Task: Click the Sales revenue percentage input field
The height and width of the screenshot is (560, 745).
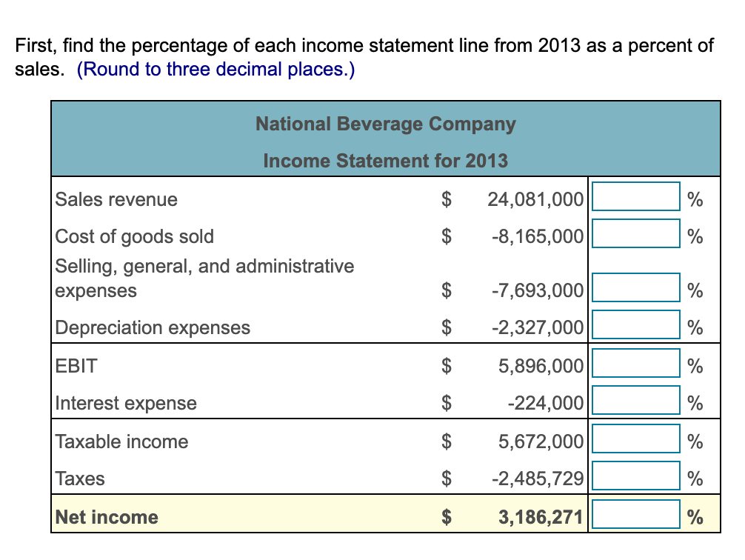Action: pyautogui.click(x=635, y=197)
